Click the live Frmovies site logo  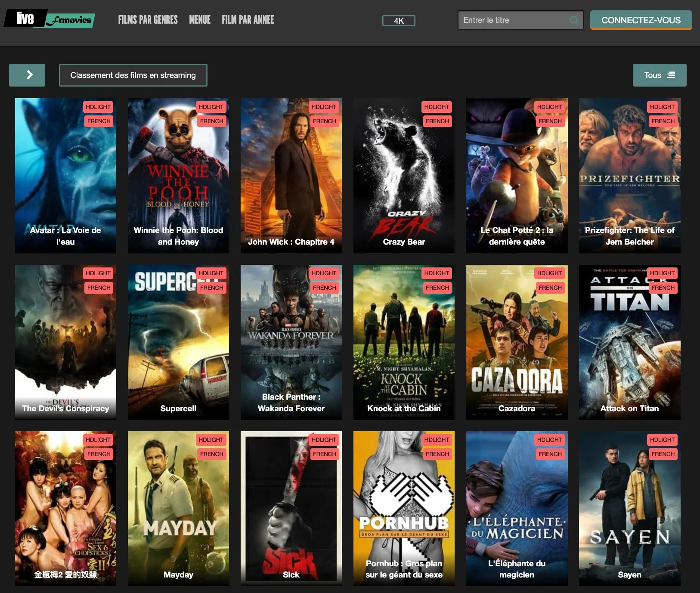point(50,19)
